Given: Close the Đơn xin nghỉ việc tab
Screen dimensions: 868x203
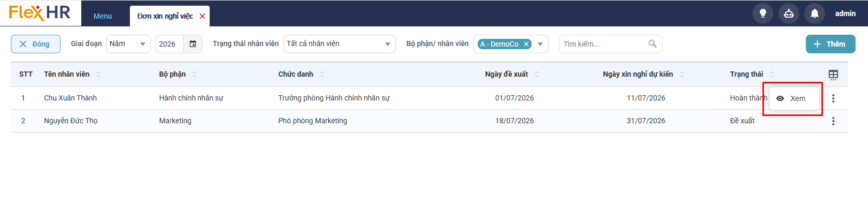Looking at the screenshot, I should 202,17.
